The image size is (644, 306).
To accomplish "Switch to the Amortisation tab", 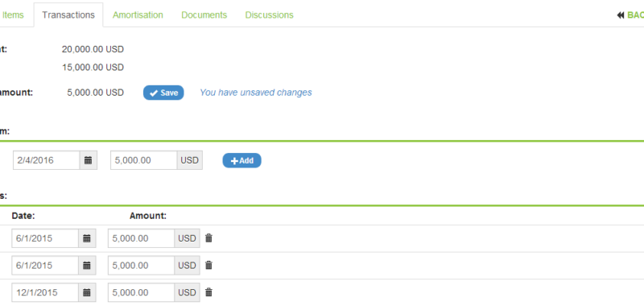I will coord(138,15).
